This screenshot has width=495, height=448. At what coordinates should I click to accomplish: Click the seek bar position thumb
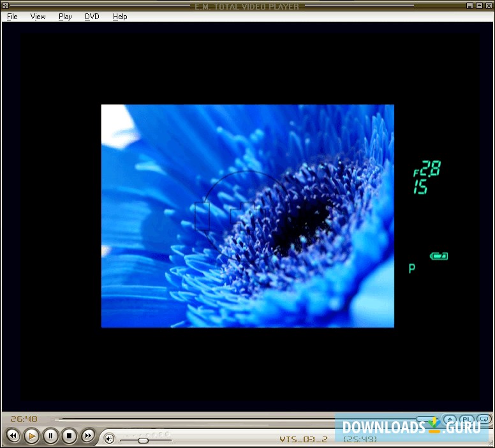click(426, 419)
